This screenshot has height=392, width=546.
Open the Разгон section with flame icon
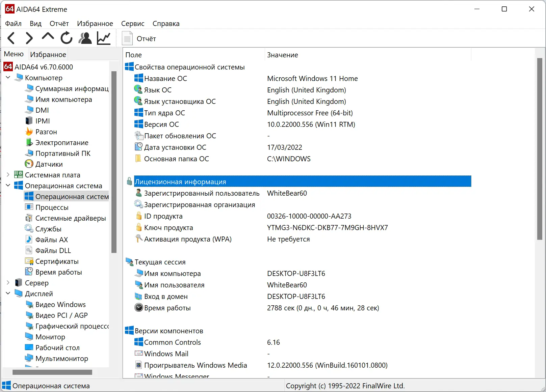click(46, 132)
